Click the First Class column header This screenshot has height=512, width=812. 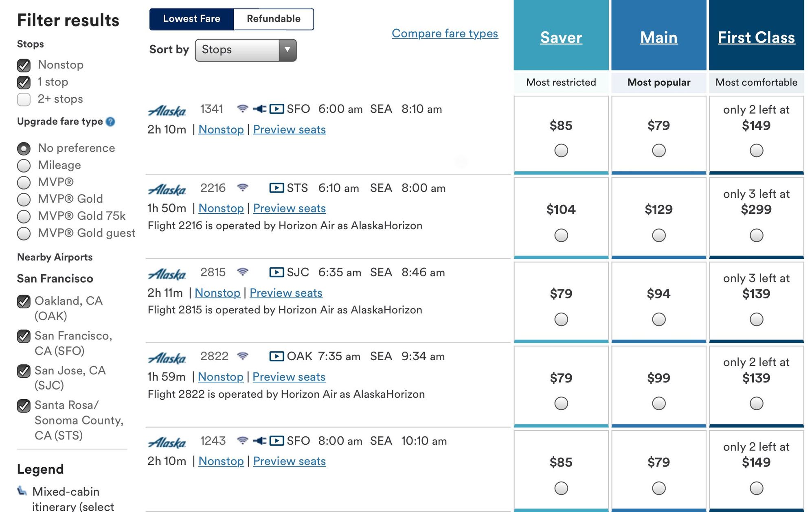(x=756, y=37)
